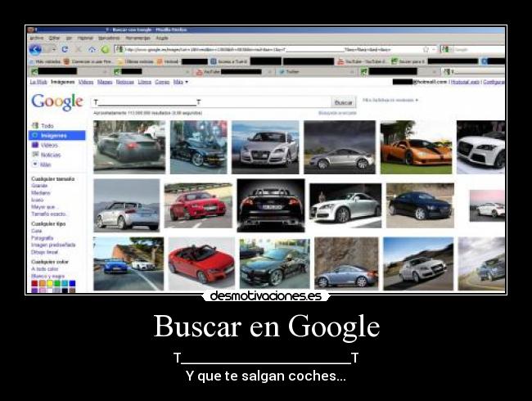This screenshot has height=401, width=532.
Task: Click Vídeos link in top Google nav
Action: (86, 82)
